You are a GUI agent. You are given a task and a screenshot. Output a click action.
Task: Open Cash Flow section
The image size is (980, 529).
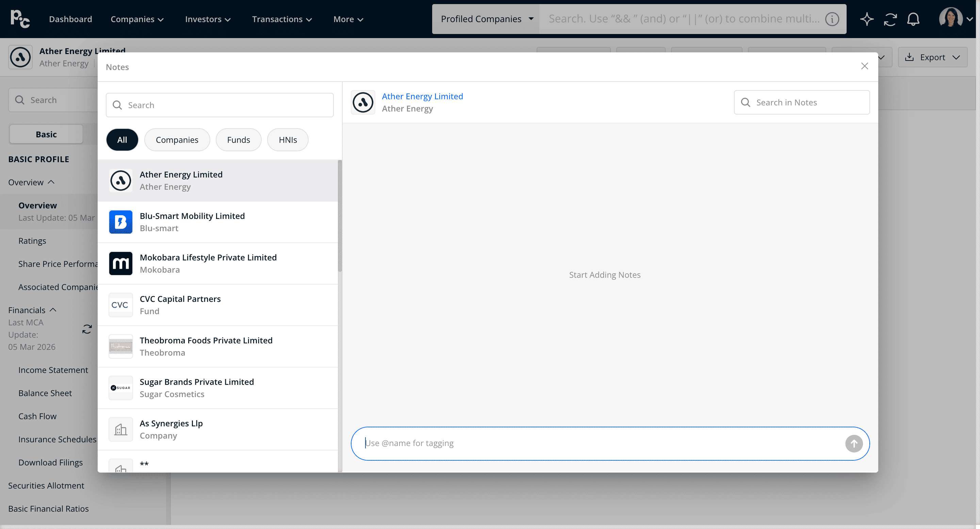pos(37,416)
